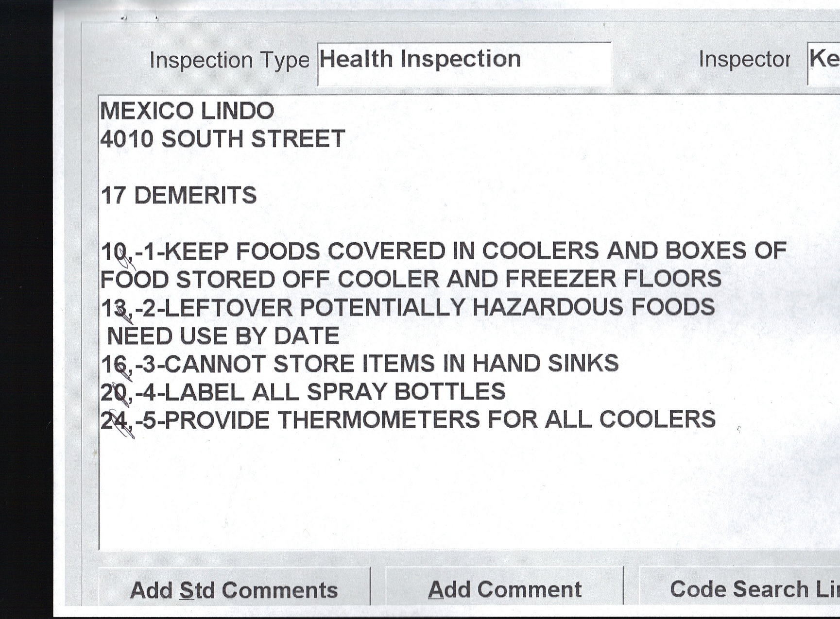Select the 17 DEMERITS line
Screen dimensions: 840x619
click(x=179, y=196)
